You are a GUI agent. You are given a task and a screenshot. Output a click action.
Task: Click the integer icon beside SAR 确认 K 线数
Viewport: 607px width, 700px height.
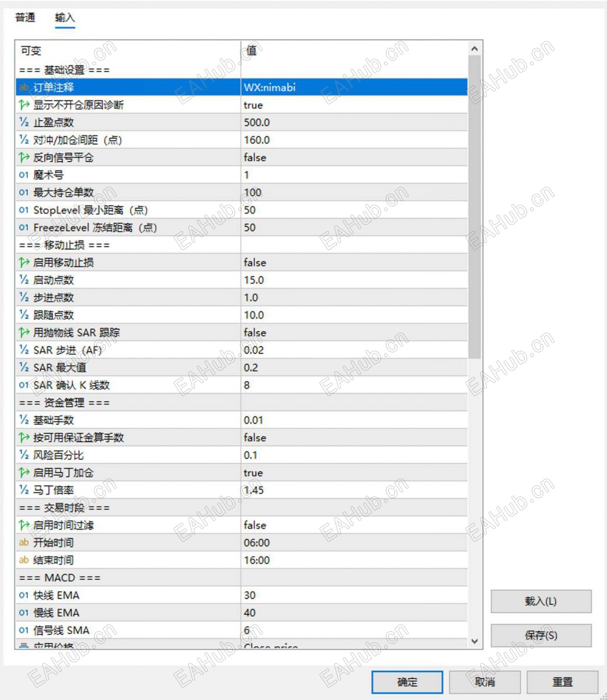click(24, 385)
